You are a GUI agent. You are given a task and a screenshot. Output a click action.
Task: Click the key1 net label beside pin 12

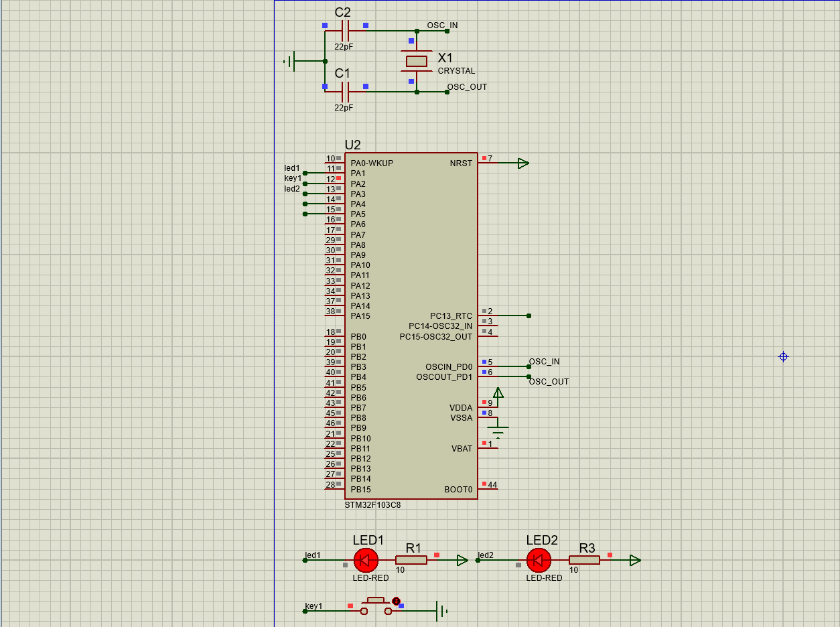coord(293,178)
